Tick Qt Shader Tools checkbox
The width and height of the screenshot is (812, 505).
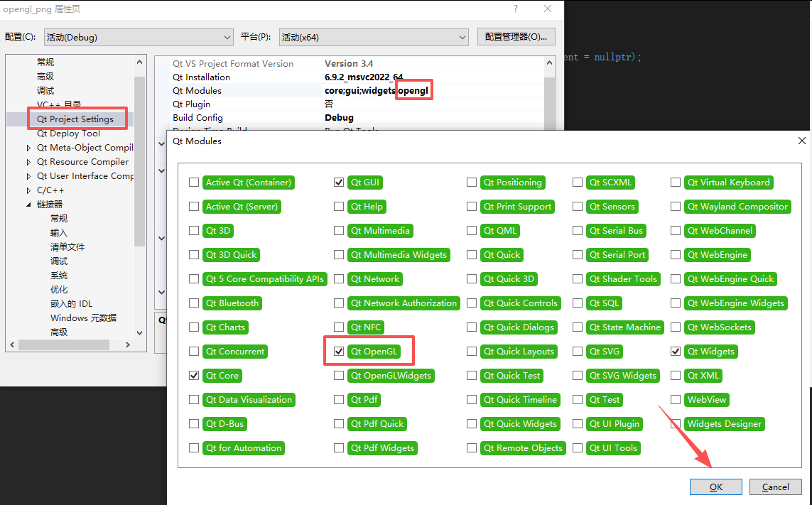(x=578, y=278)
